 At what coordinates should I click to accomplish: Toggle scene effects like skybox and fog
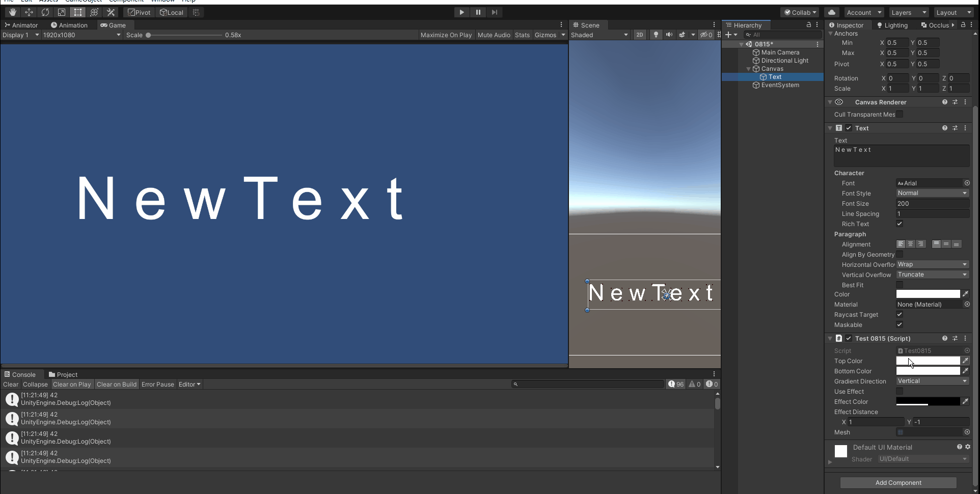pyautogui.click(x=682, y=35)
